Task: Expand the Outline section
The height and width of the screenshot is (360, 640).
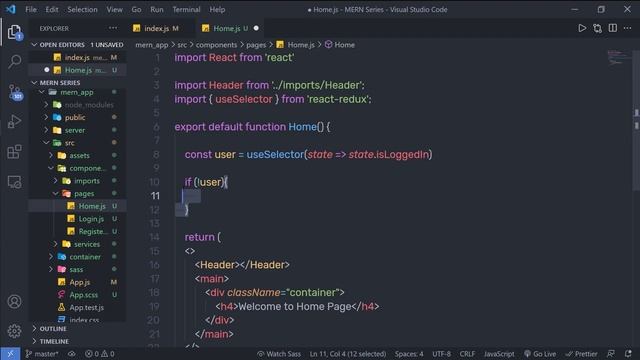Action: 34,329
